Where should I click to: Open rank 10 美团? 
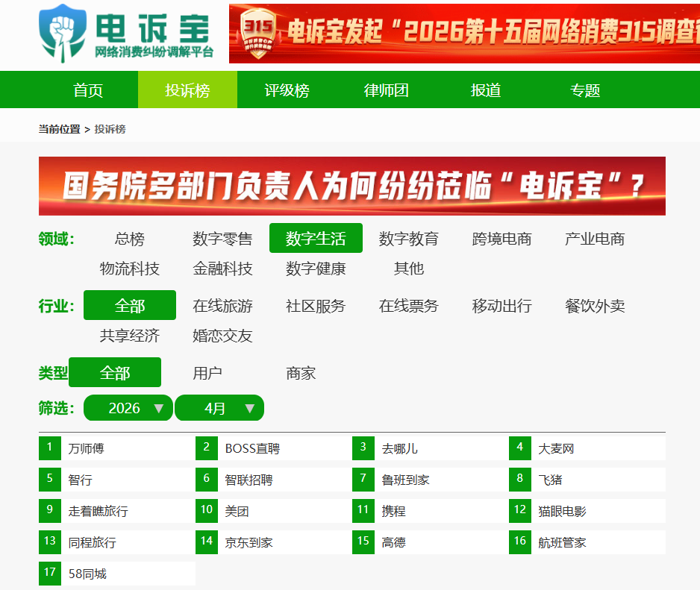click(274, 510)
